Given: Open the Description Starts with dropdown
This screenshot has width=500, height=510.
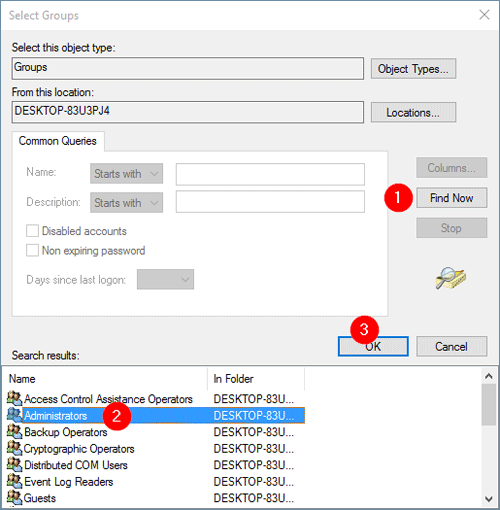Looking at the screenshot, I should 126,202.
